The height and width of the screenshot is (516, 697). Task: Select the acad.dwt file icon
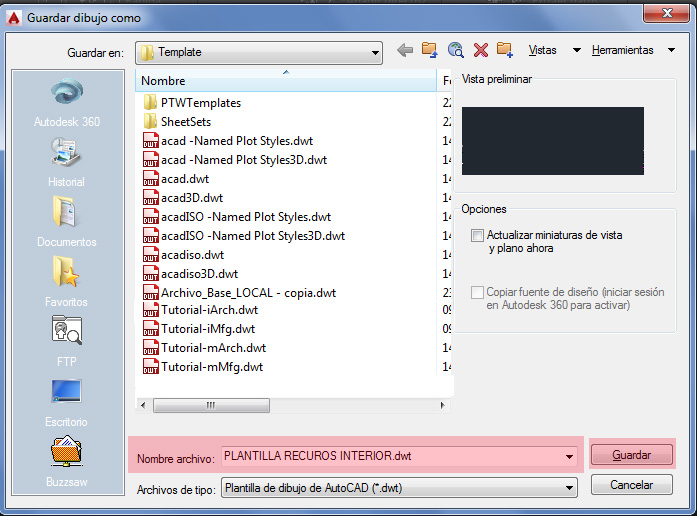pos(150,179)
